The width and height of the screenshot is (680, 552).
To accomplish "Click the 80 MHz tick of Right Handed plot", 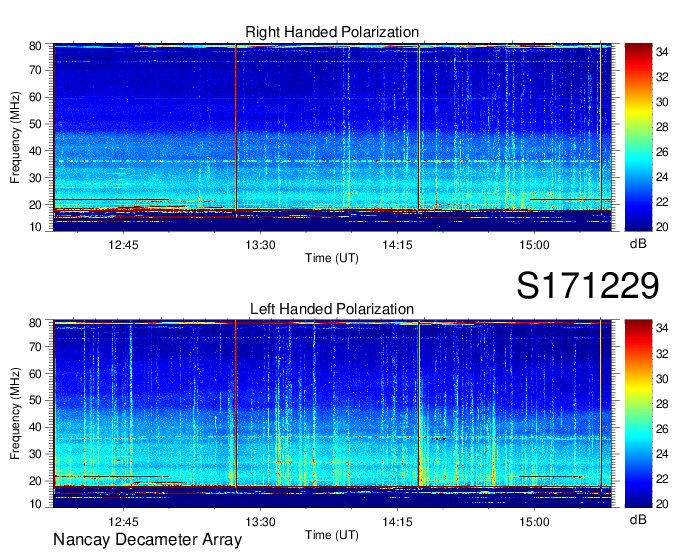I will pos(35,46).
